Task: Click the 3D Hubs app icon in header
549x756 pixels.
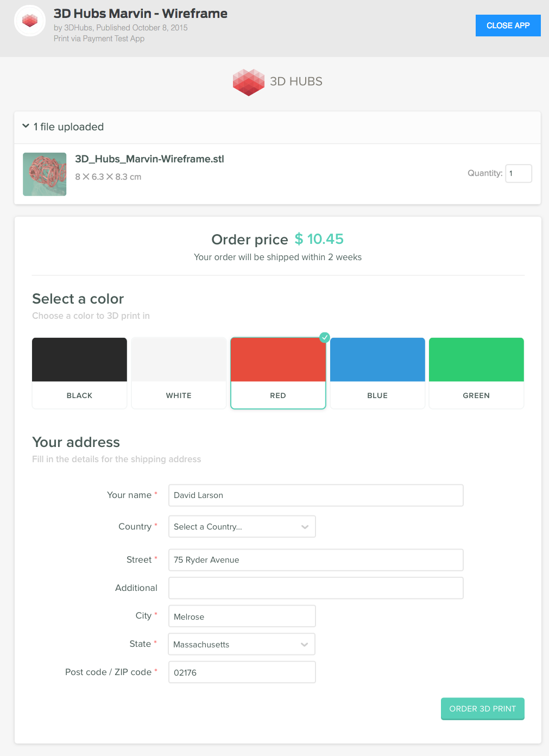Action: click(30, 21)
